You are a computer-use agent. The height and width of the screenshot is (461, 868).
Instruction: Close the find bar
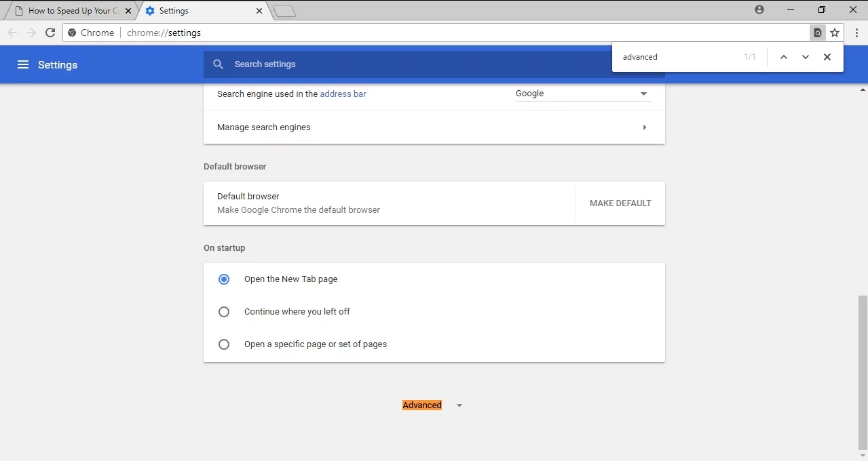tap(827, 57)
